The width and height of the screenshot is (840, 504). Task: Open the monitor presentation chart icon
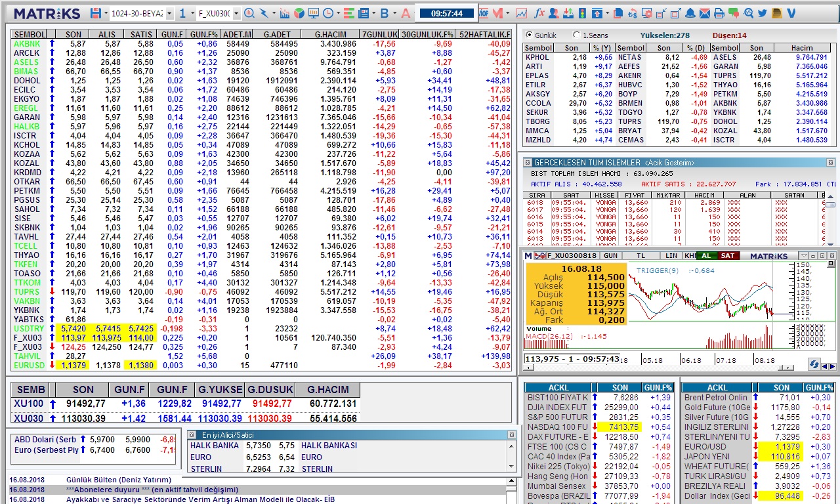click(313, 13)
